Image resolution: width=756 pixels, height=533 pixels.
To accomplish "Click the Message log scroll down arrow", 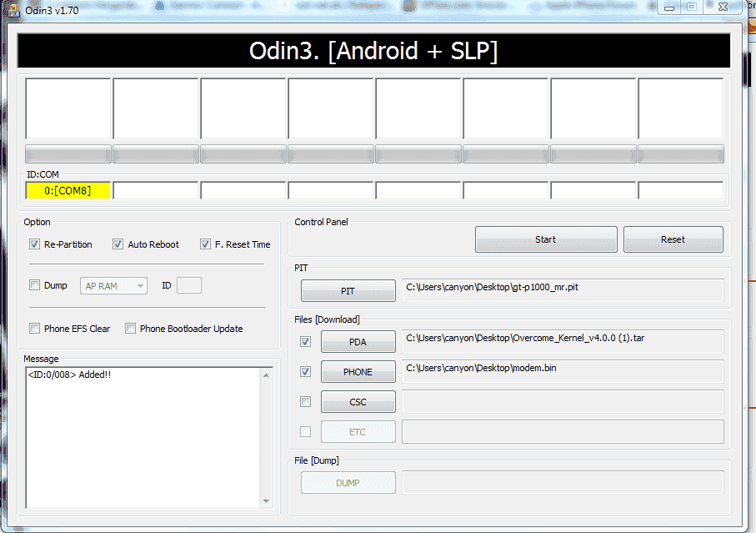I will pyautogui.click(x=266, y=501).
